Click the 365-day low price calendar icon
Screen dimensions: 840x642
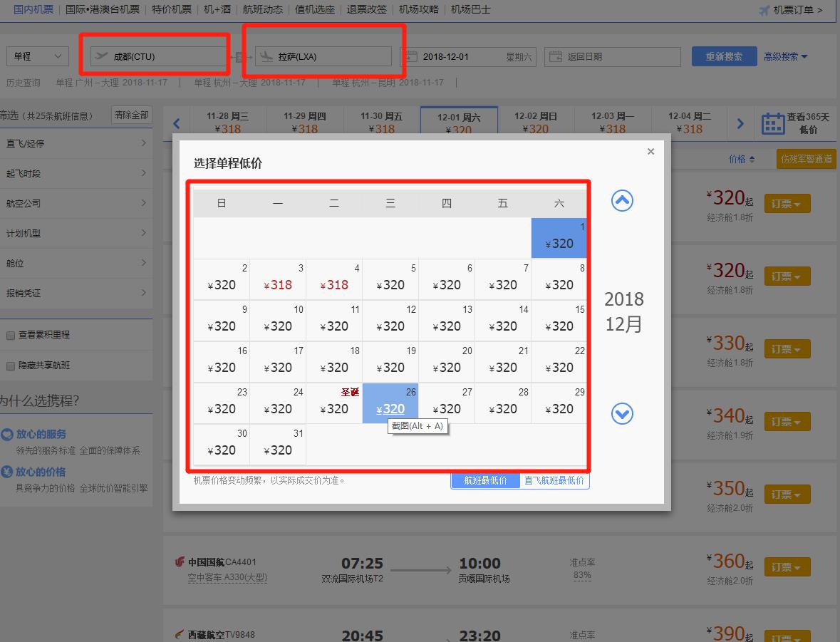(x=773, y=124)
